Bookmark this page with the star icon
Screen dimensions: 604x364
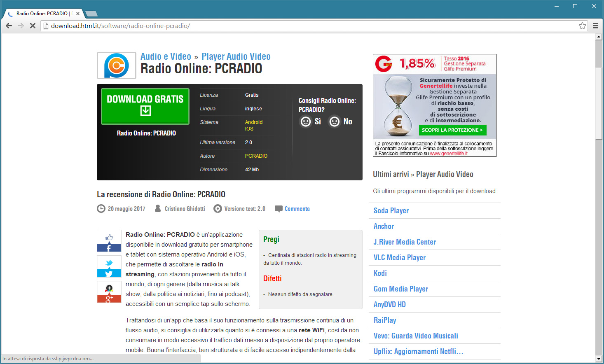click(x=582, y=26)
